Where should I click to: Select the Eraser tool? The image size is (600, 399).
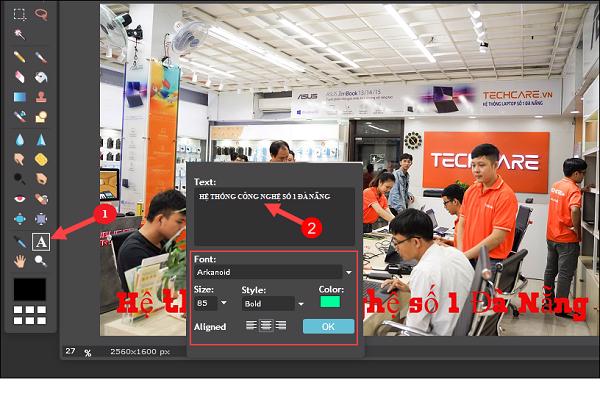coord(20,77)
